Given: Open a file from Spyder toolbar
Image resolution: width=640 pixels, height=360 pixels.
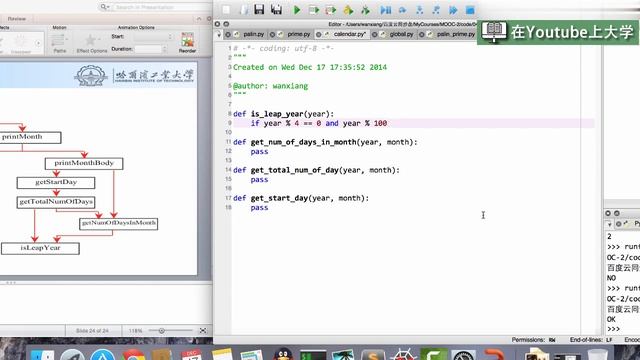Looking at the screenshot, I should click(x=244, y=10).
